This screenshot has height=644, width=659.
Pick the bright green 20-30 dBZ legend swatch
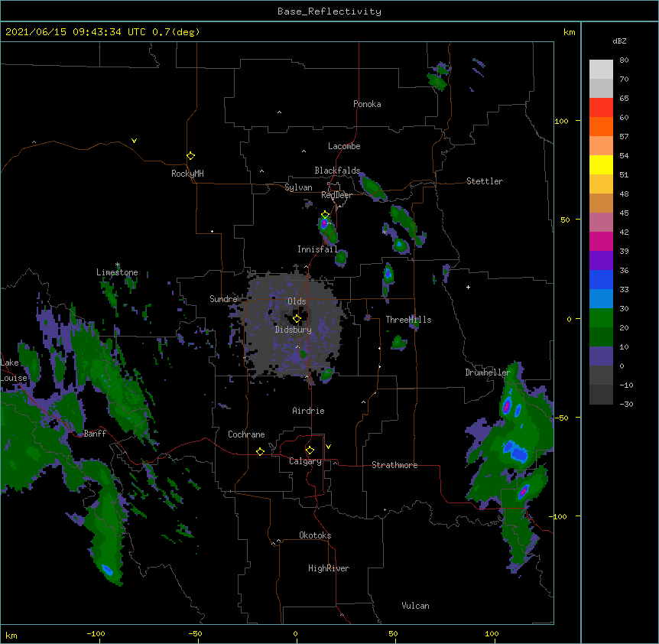point(601,318)
